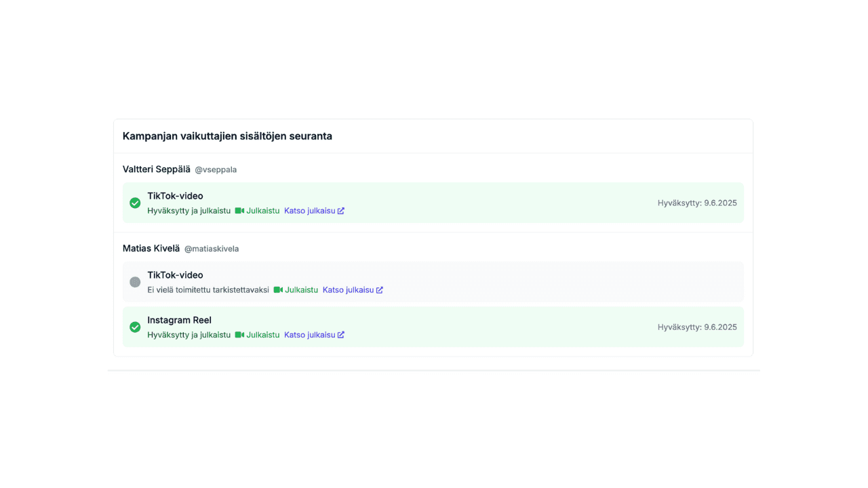Open Katso julkaisu link for Matias's TikTok-video
Image resolution: width=868 pixels, height=488 pixels.
pyautogui.click(x=353, y=289)
